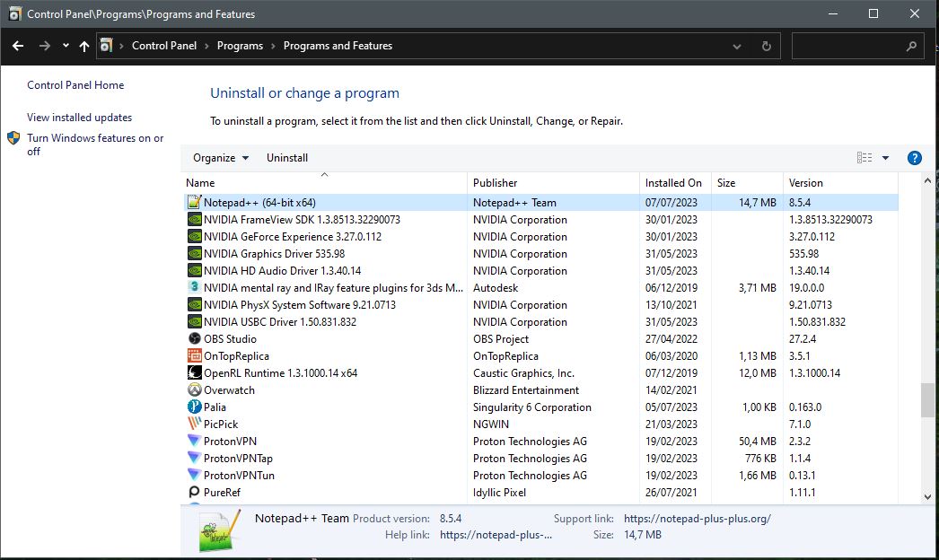The width and height of the screenshot is (939, 560).
Task: Click the PicPick icon
Action: [195, 424]
